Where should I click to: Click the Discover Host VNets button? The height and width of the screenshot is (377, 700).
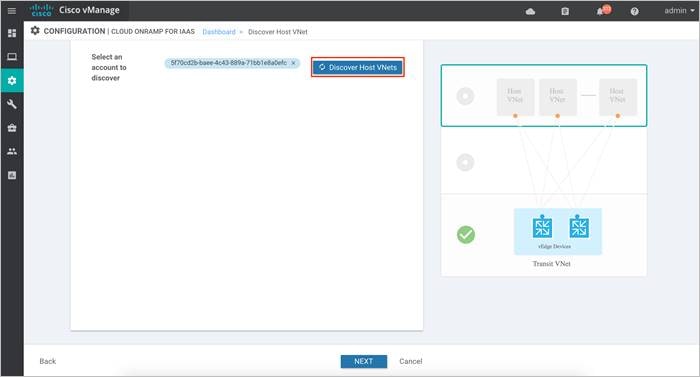358,67
